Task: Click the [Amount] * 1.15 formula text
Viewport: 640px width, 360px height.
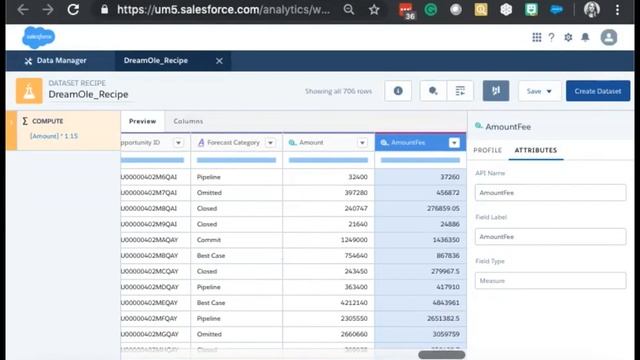Action: pyautogui.click(x=53, y=136)
